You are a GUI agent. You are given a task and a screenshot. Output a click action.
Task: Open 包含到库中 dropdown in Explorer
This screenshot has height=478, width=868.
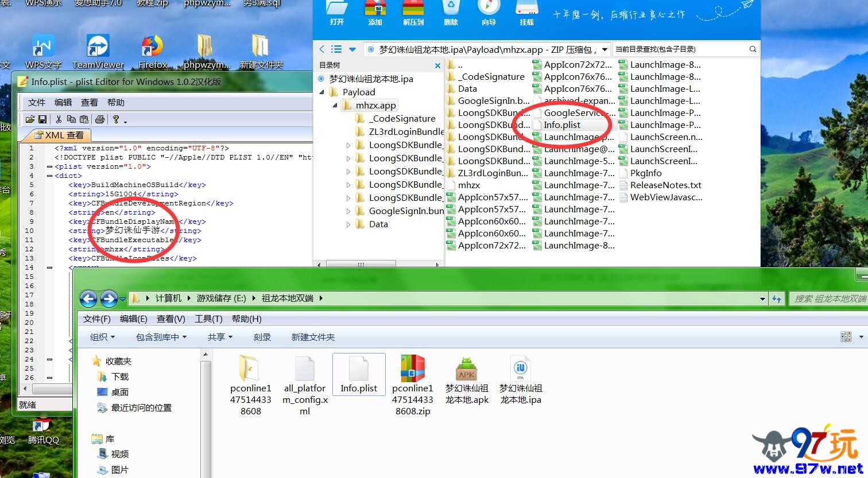(161, 337)
